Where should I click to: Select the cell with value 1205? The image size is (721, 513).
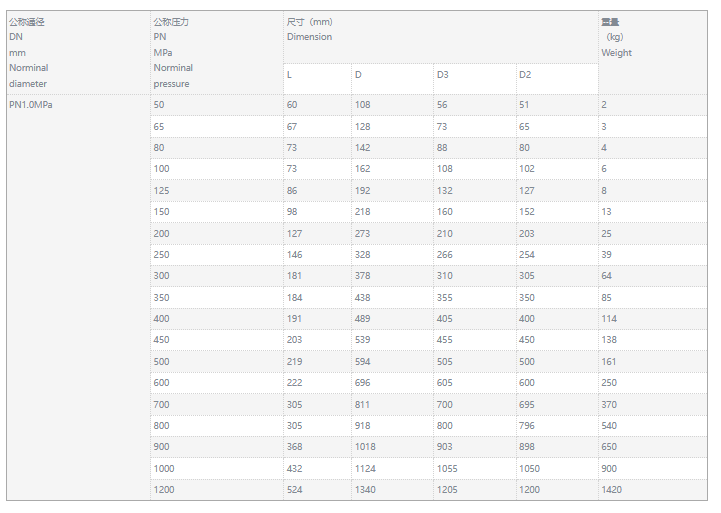tap(448, 490)
